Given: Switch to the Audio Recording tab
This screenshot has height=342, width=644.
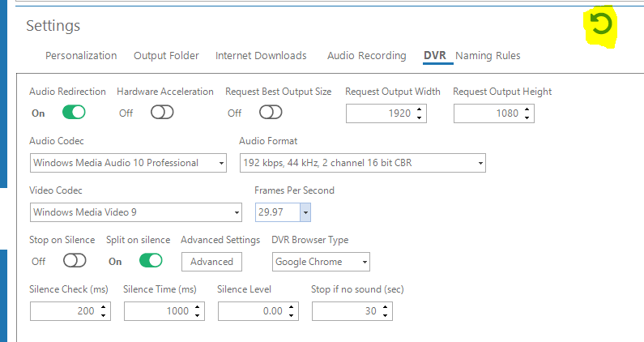Looking at the screenshot, I should tap(367, 55).
